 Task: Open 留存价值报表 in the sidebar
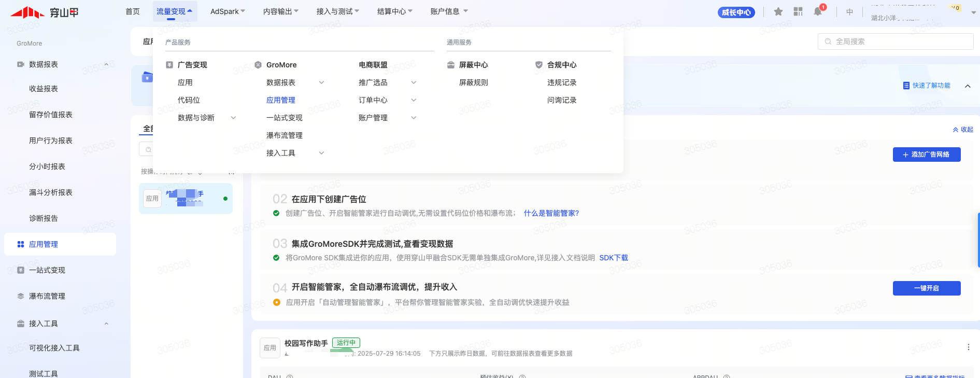[51, 115]
